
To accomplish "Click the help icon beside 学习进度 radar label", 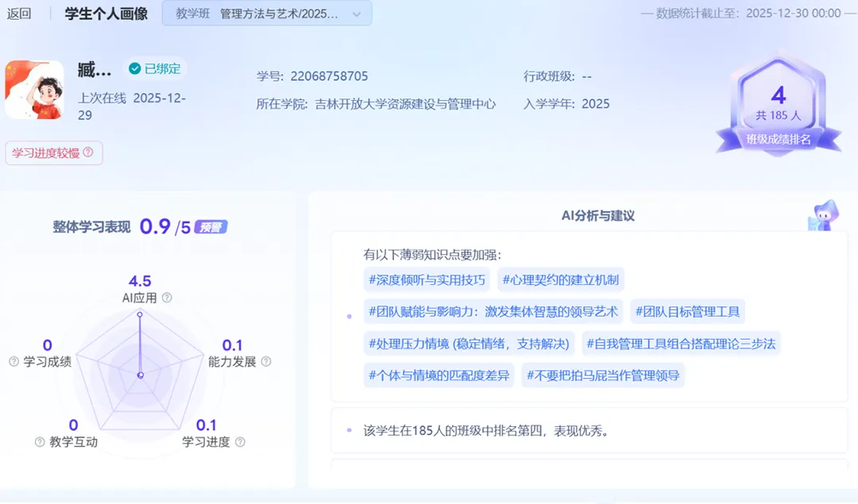I will tap(240, 442).
